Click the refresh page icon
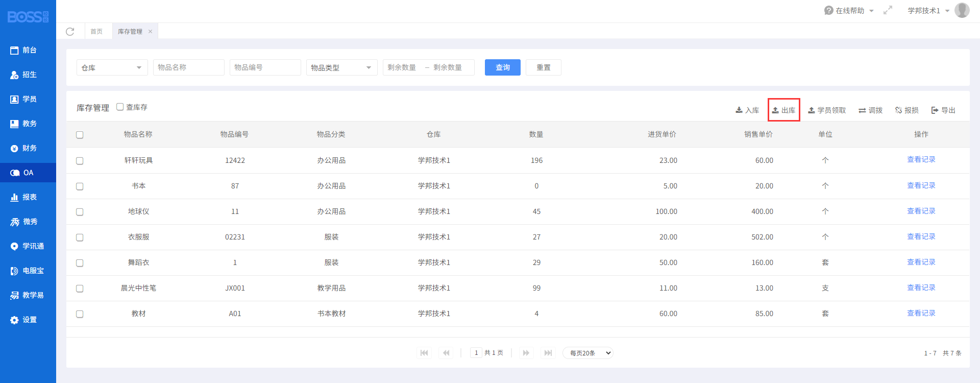This screenshot has height=383, width=980. [70, 32]
